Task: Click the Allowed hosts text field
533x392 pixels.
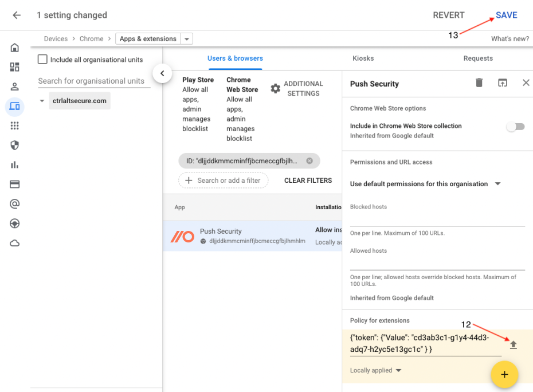Action: coord(437,263)
